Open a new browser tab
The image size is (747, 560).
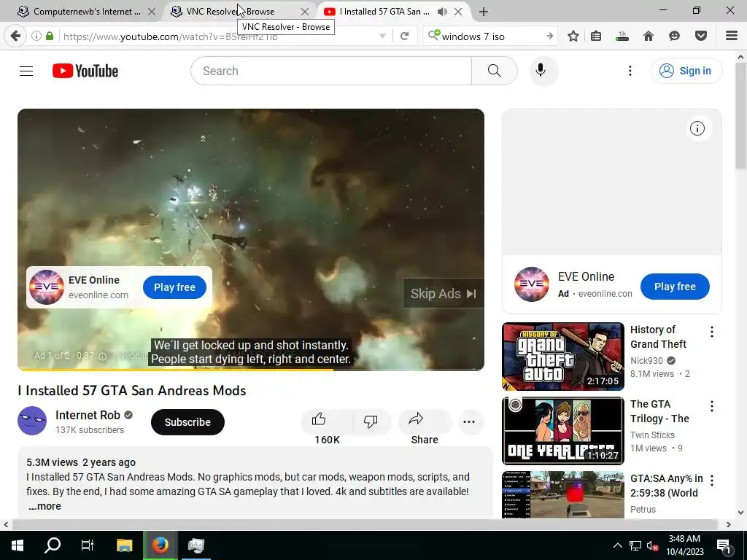(x=484, y=12)
